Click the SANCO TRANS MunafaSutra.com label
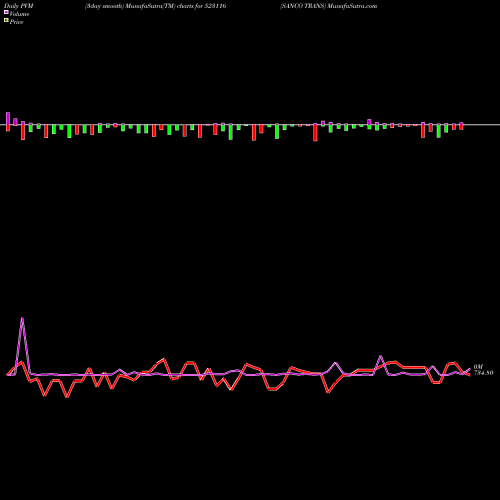This screenshot has width=500, height=500. point(329,6)
